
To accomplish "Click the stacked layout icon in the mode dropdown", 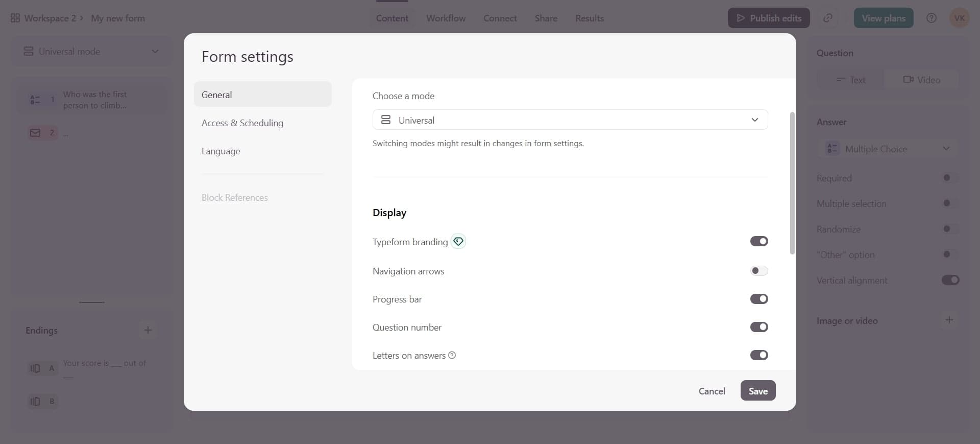I will coord(386,120).
